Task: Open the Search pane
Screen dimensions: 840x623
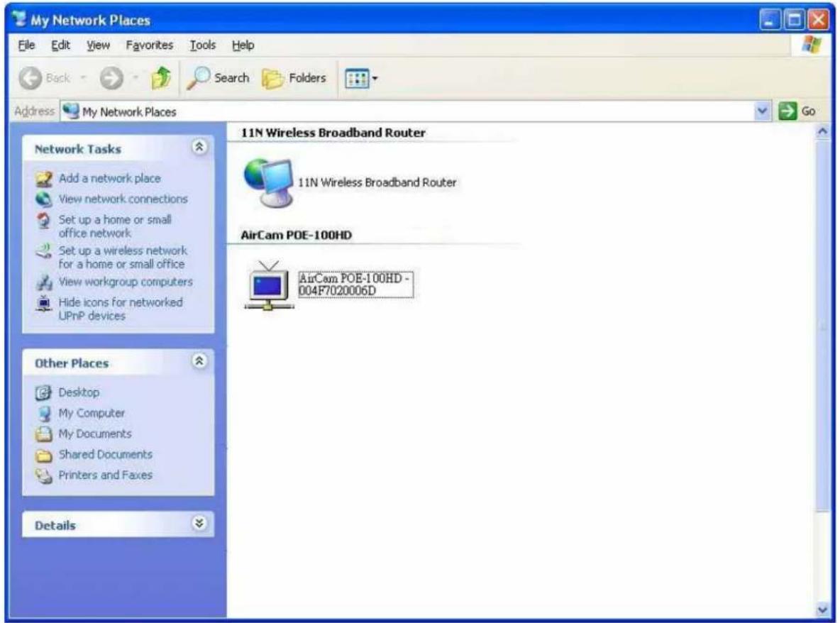Action: 218,78
